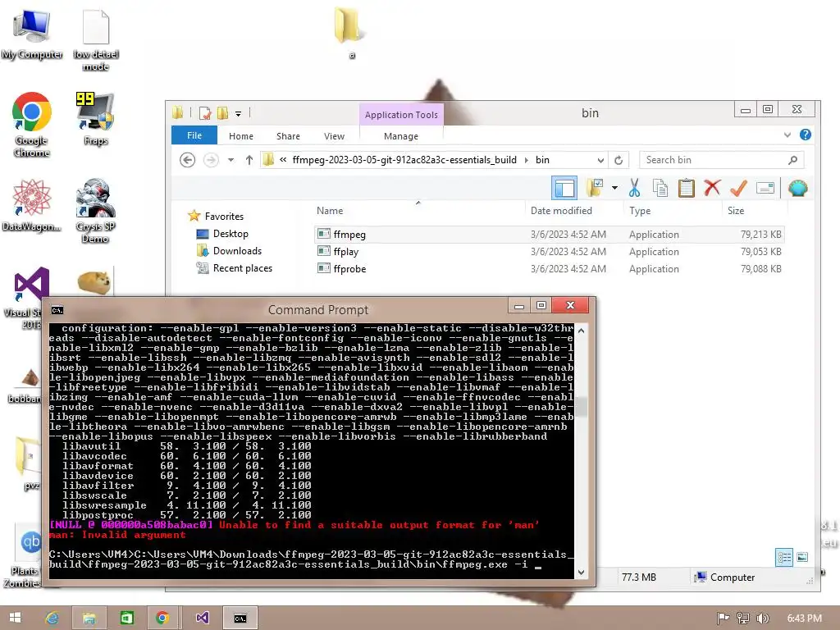
Task: Click the shell icon at toolbar end
Action: pyautogui.click(x=797, y=188)
